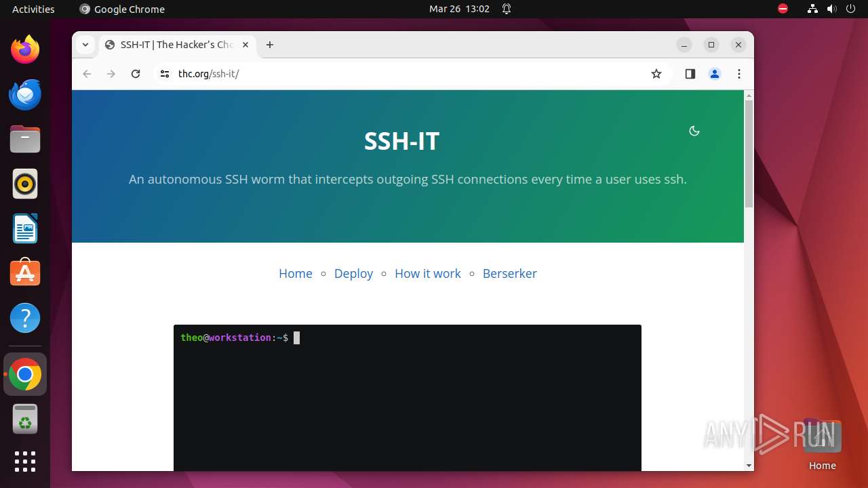
Task: Open a new tab with plus button
Action: point(270,45)
